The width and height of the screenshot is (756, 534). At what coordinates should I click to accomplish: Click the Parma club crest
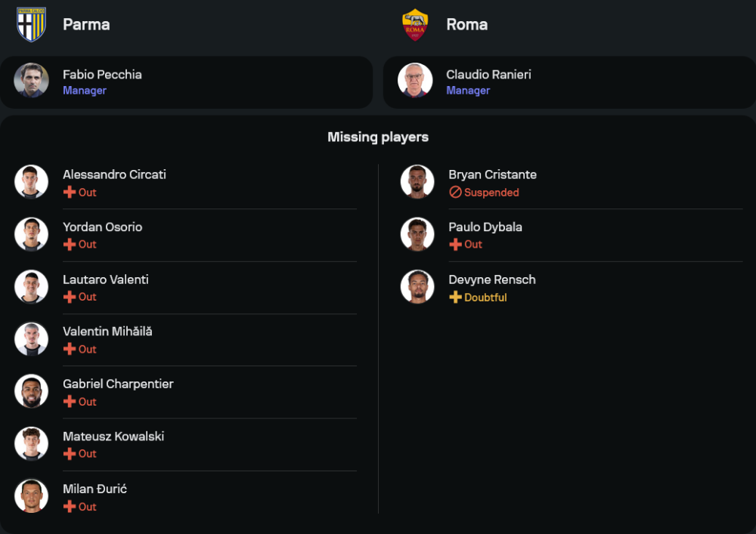(31, 24)
